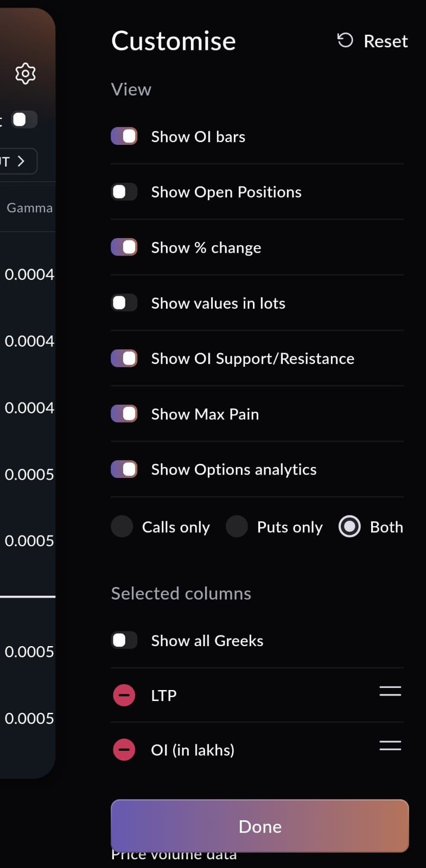Remove OI (in lakhs) column minus icon
The height and width of the screenshot is (868, 426).
click(124, 750)
